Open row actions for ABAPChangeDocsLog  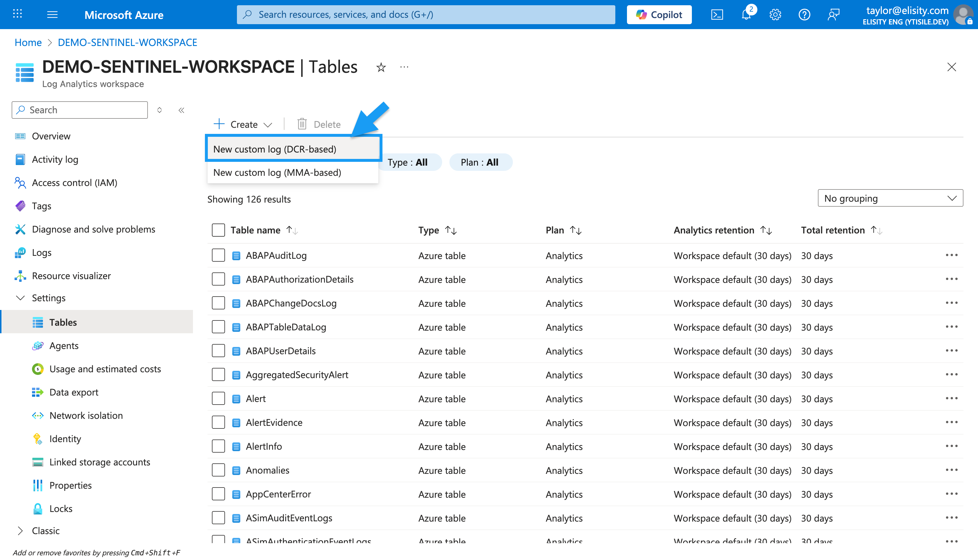952,303
